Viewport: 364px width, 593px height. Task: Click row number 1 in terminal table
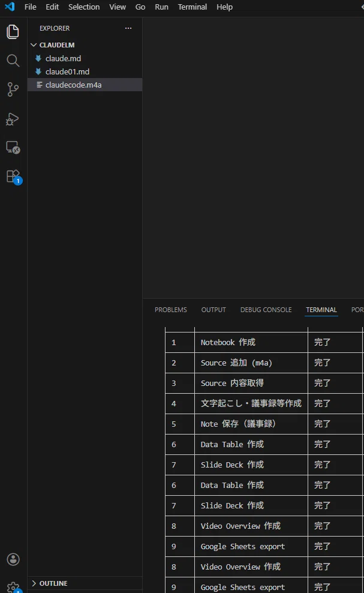(174, 343)
